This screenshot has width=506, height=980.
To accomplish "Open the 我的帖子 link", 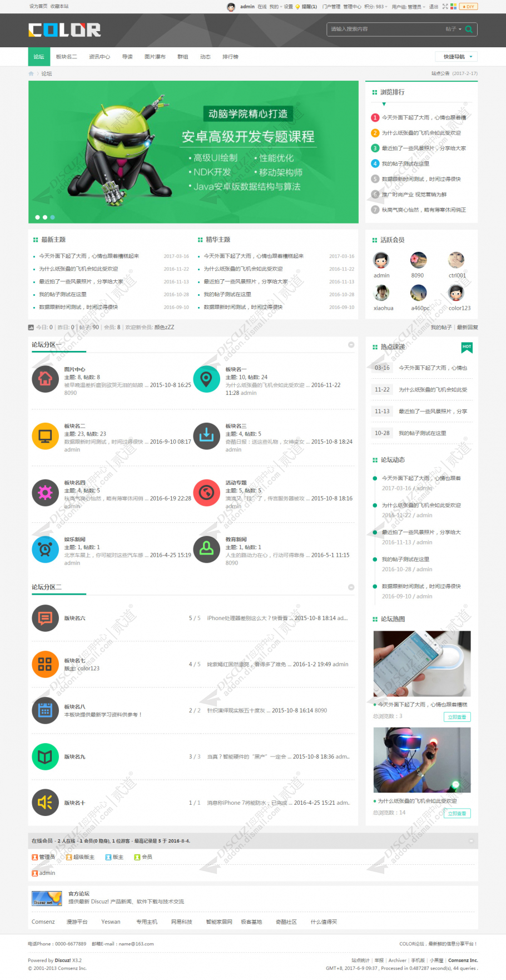I will pos(441,327).
